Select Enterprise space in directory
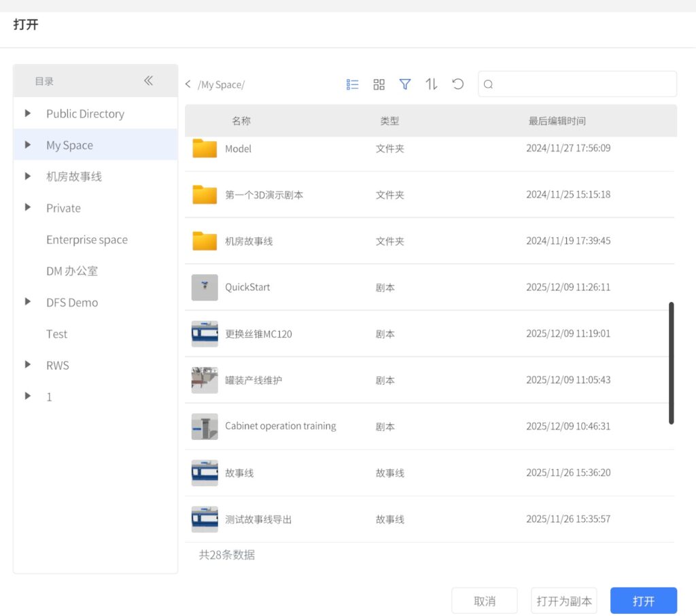 [x=87, y=239]
